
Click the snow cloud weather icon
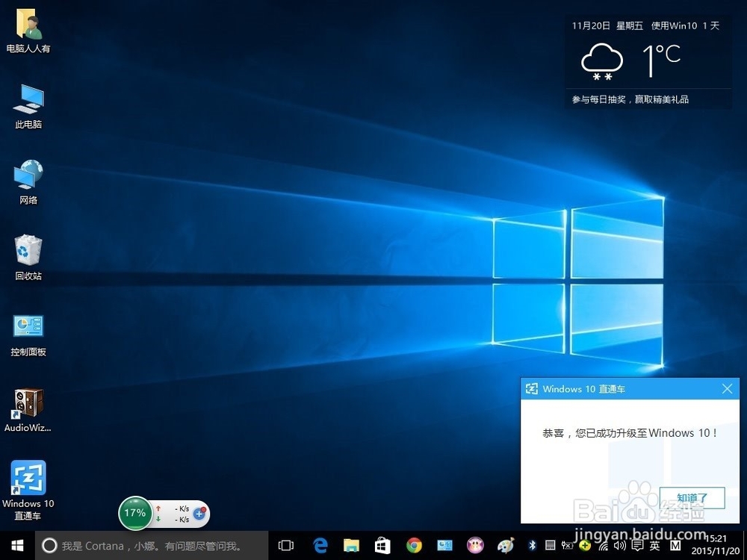click(x=601, y=61)
